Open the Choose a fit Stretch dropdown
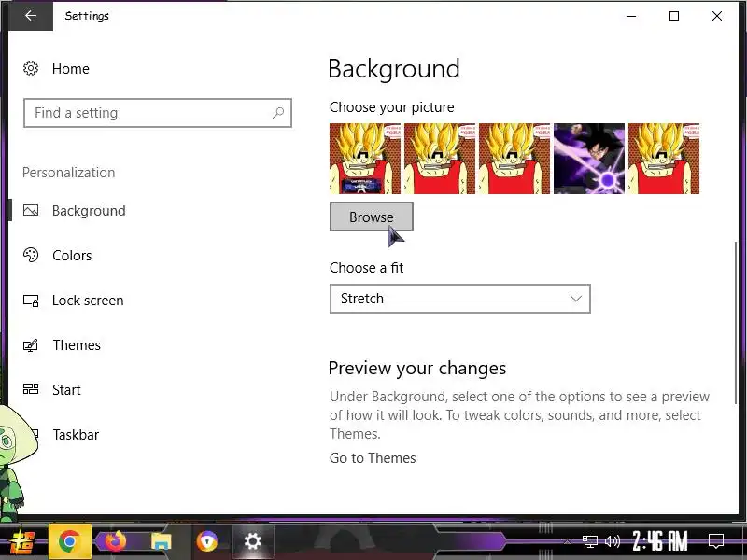Screen dimensions: 747x560 tap(460, 299)
